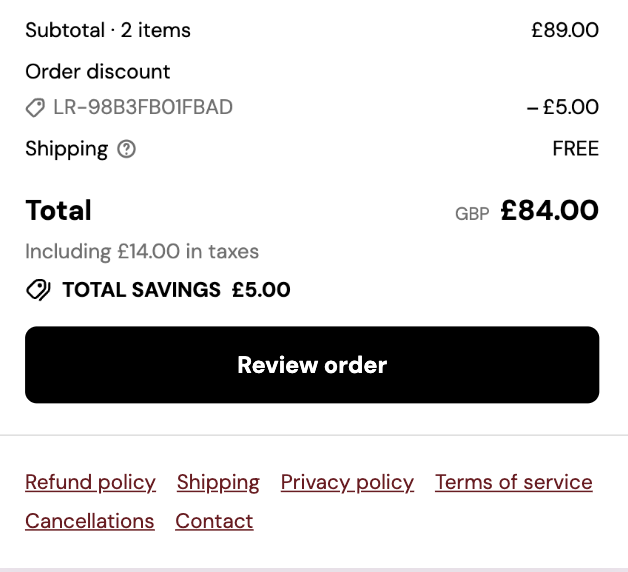Viewport: 628px width, 572px height.
Task: Click the 'Subtotal · 2 items' label
Action: click(x=108, y=31)
